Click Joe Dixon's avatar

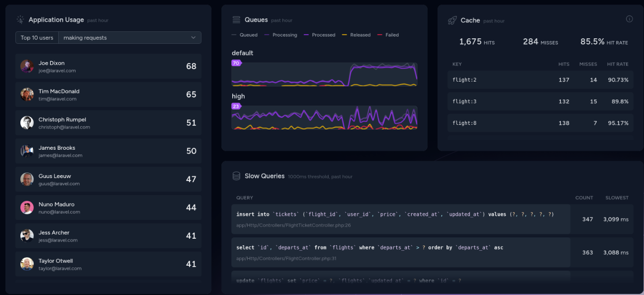click(x=27, y=67)
